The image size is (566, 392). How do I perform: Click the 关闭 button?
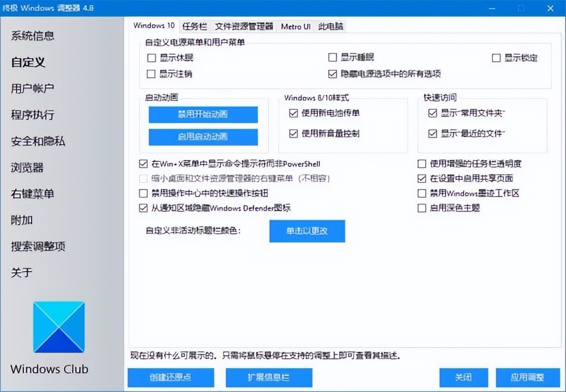(464, 378)
